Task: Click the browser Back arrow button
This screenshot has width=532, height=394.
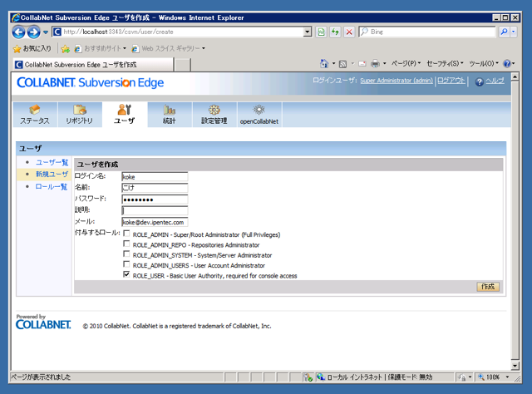Action: coord(18,32)
